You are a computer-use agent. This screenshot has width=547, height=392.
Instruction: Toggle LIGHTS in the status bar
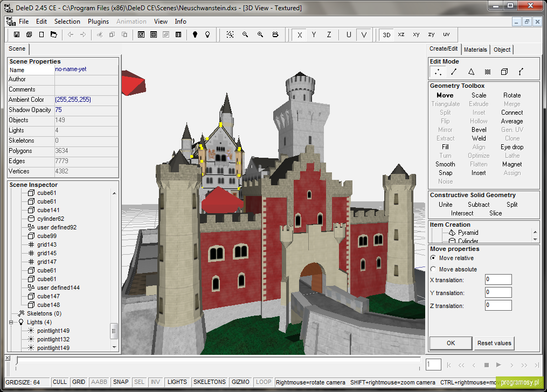click(177, 382)
